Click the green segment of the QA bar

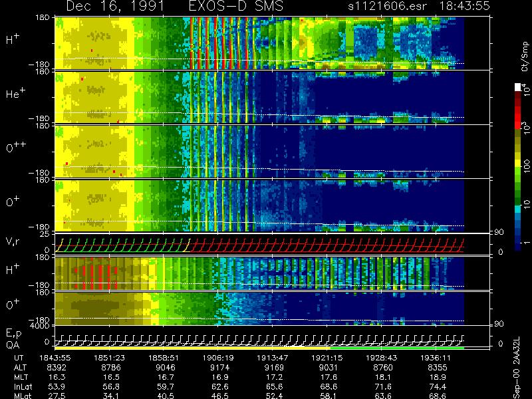tap(397, 348)
